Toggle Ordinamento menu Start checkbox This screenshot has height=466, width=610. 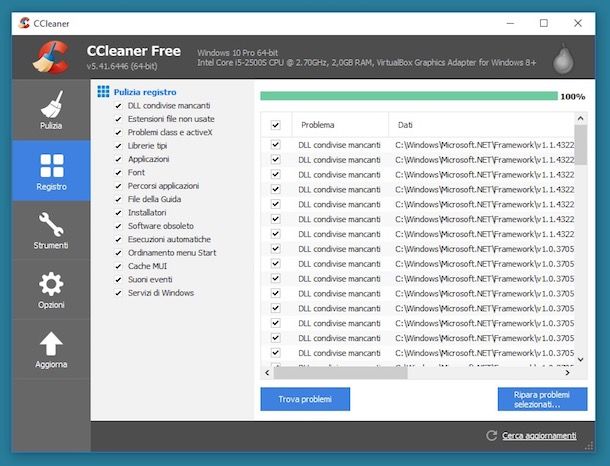point(118,253)
